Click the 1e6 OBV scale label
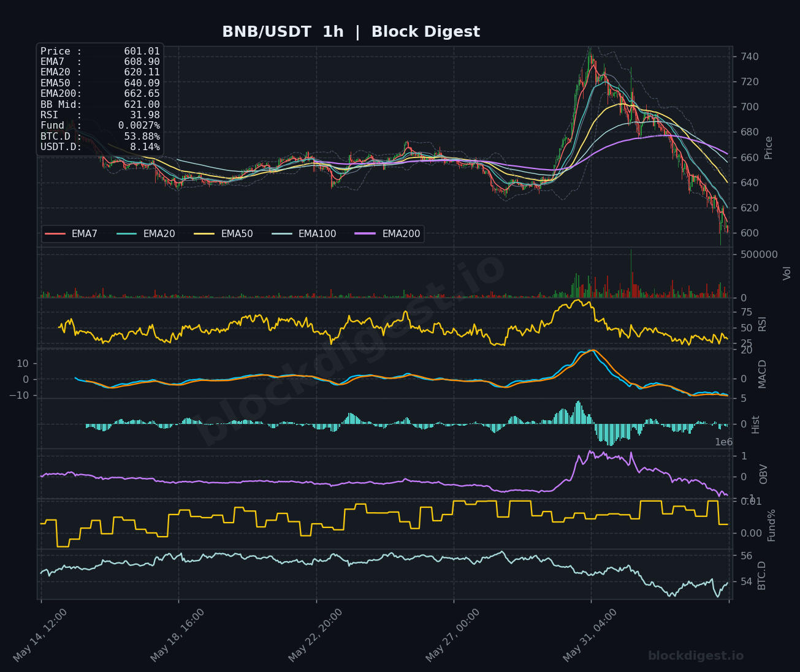The width and height of the screenshot is (800, 672). [x=723, y=442]
